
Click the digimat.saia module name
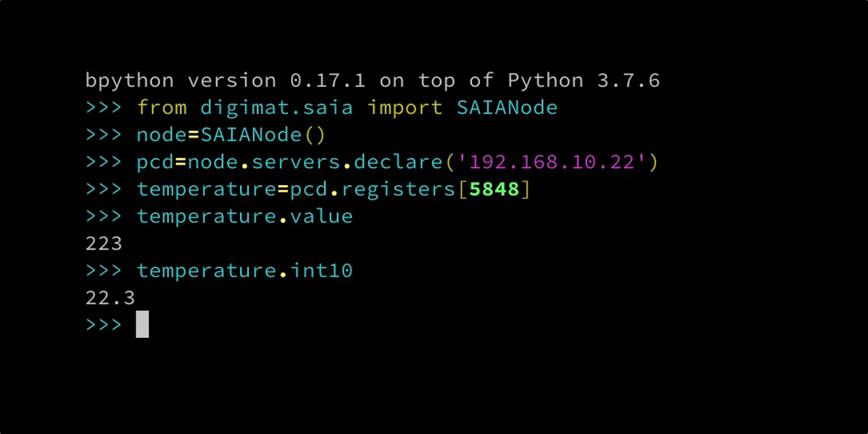click(277, 108)
